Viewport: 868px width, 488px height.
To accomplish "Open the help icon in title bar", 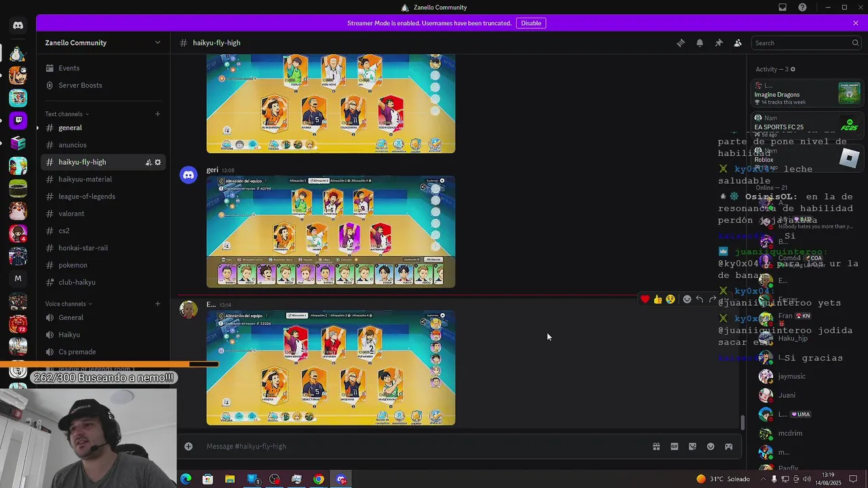I will tap(803, 7).
